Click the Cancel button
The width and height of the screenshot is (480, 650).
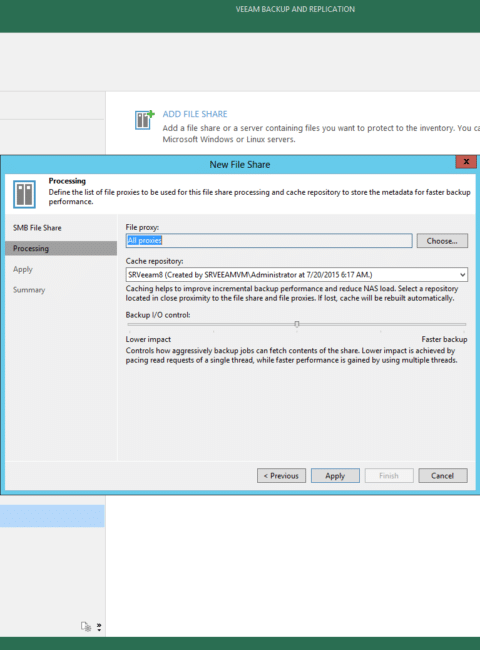click(443, 475)
